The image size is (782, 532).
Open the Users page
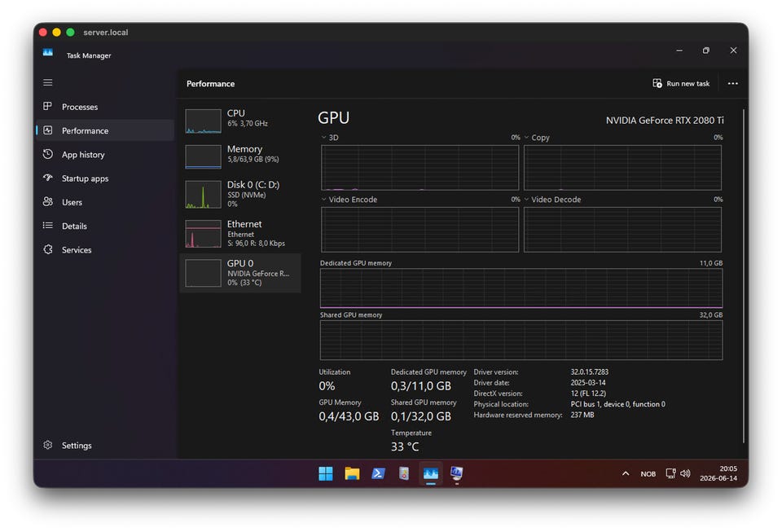tap(105, 202)
